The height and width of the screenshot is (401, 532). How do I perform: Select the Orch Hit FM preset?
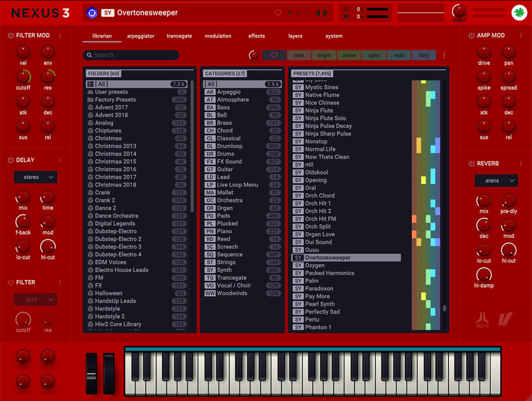click(346, 219)
